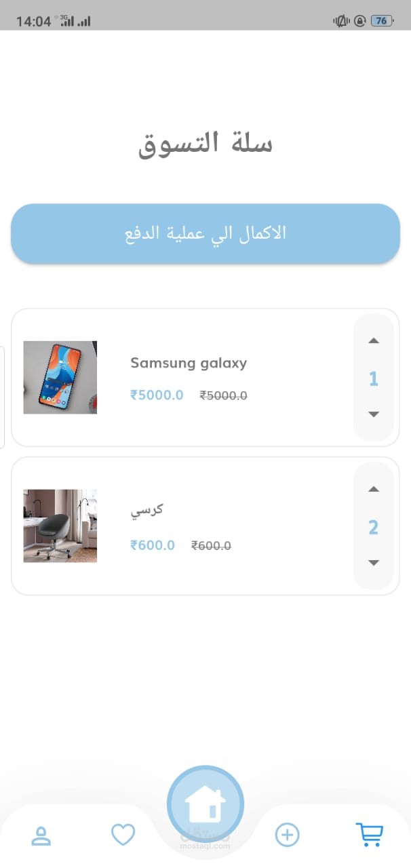Increase Samsung galaxy quantity with up arrow
This screenshot has width=411, height=868.
pos(374,341)
